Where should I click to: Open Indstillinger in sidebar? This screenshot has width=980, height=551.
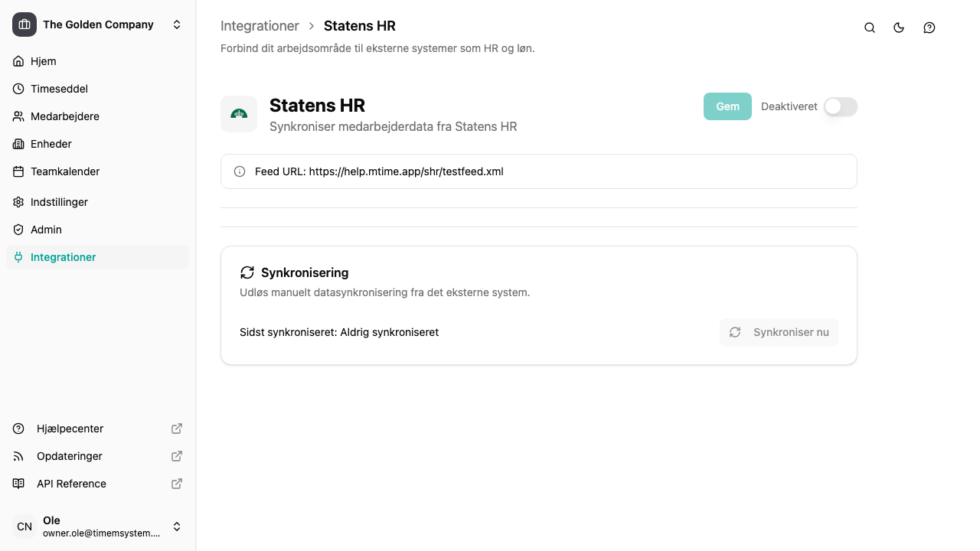click(97, 202)
